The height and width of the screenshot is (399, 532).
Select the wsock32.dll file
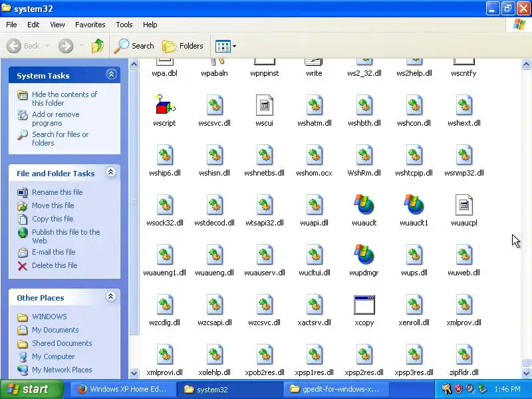point(165,205)
